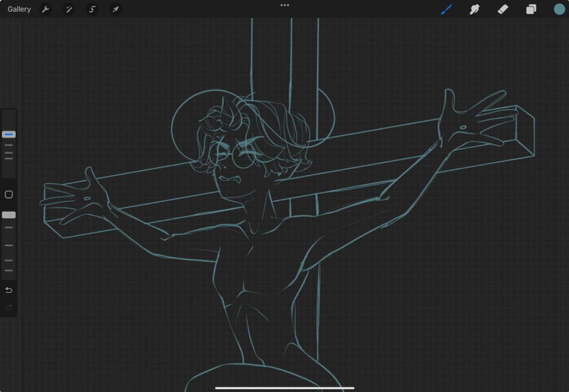This screenshot has height=392, width=569.
Task: Activate the Selection tool
Action: click(92, 9)
